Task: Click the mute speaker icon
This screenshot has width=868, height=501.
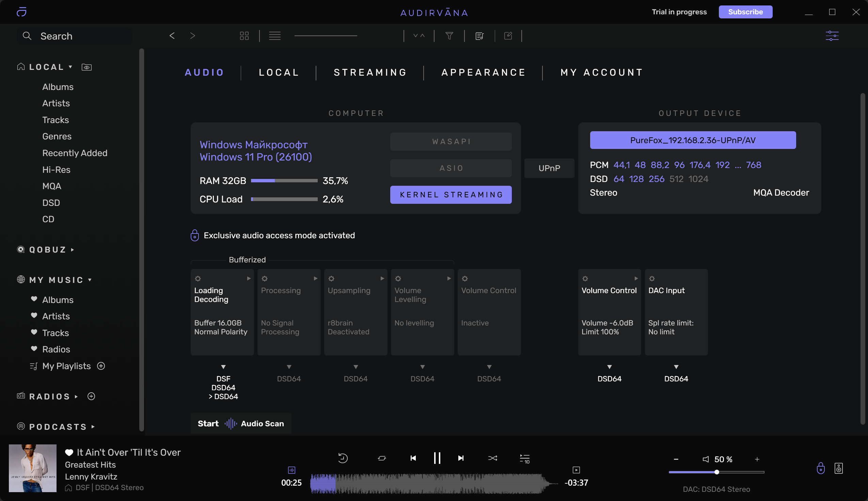Action: click(706, 459)
